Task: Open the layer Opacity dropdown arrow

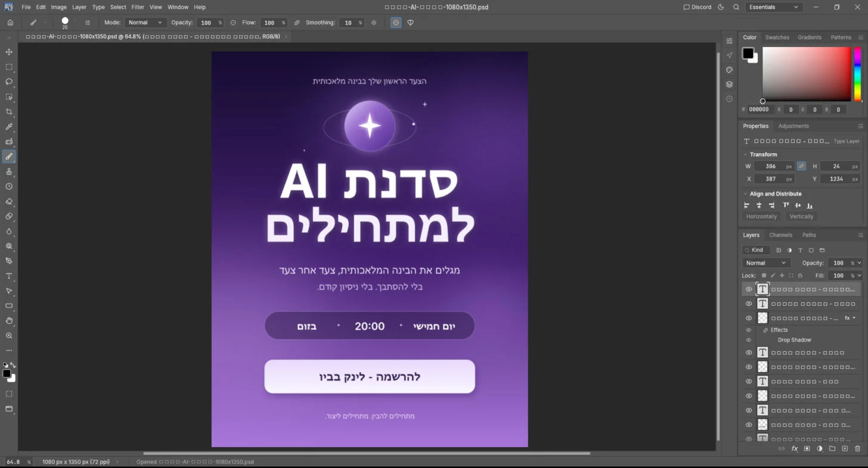Action: [x=859, y=263]
